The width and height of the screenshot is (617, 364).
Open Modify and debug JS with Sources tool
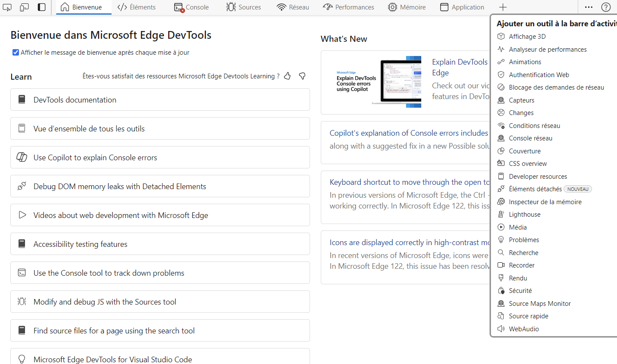(x=160, y=302)
